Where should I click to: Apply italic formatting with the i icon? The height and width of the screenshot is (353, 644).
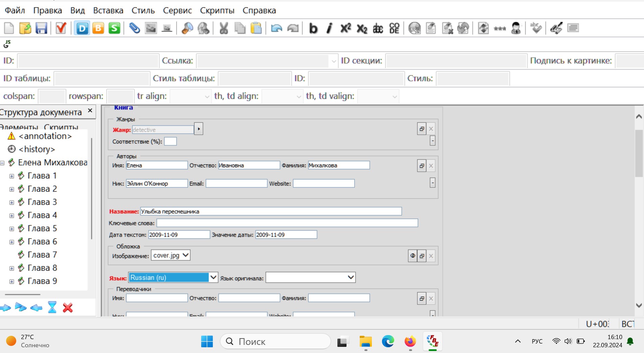329,28
